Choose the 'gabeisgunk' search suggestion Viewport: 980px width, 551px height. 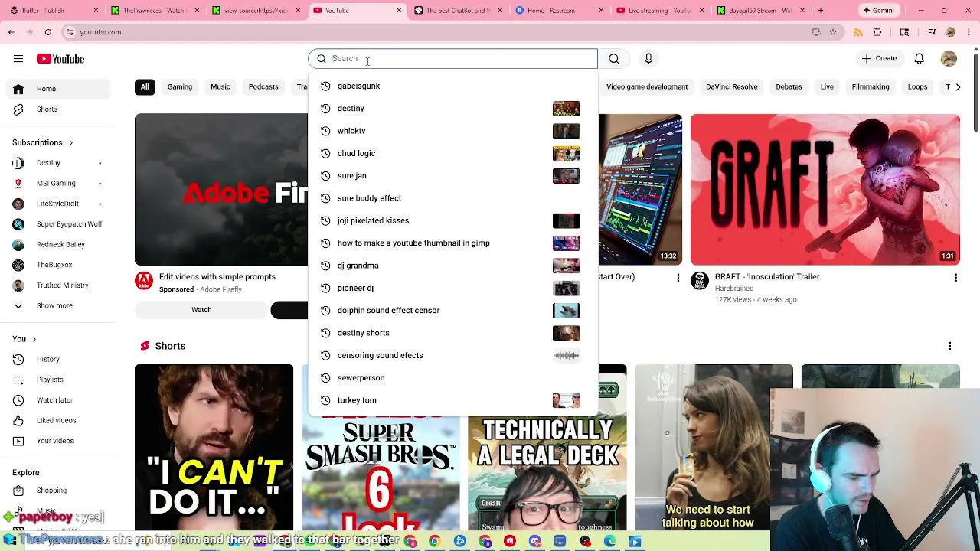(x=452, y=86)
